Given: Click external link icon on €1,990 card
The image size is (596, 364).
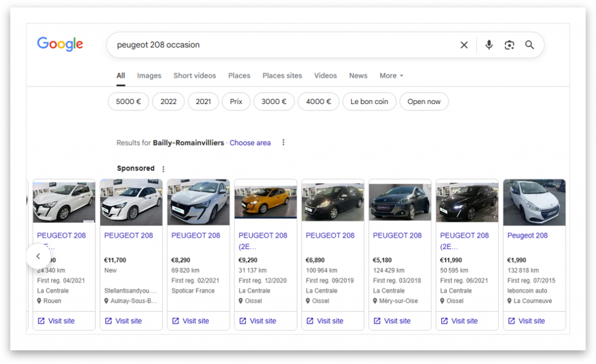Looking at the screenshot, I should pos(511,321).
